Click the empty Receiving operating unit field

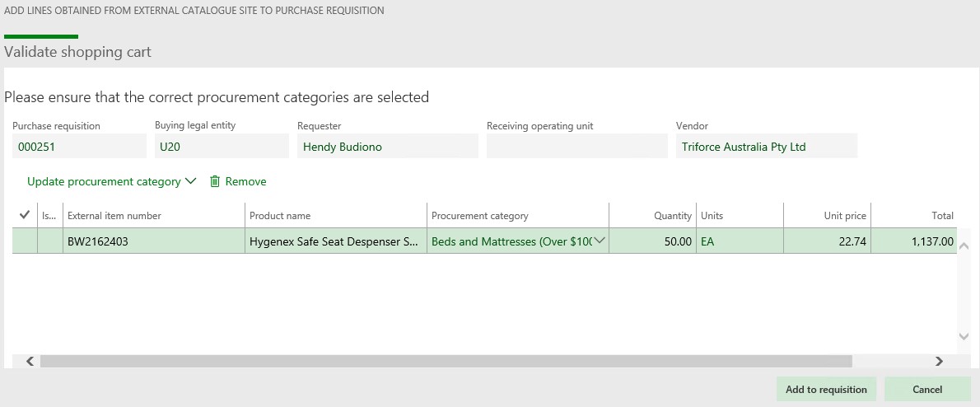click(x=576, y=147)
